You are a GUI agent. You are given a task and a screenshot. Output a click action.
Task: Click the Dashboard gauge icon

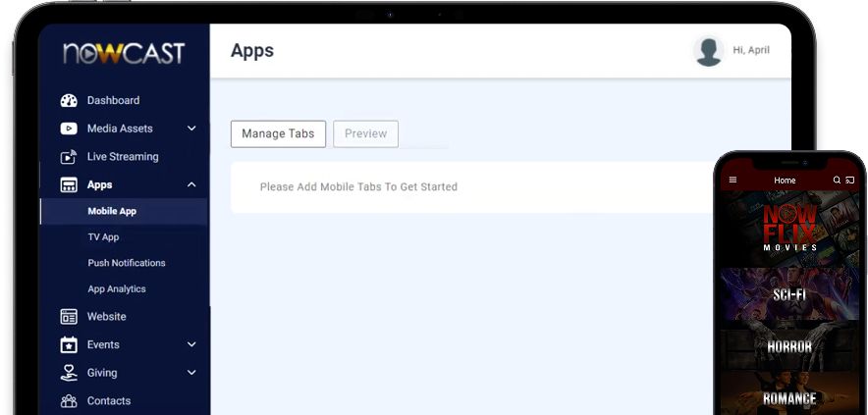(69, 100)
